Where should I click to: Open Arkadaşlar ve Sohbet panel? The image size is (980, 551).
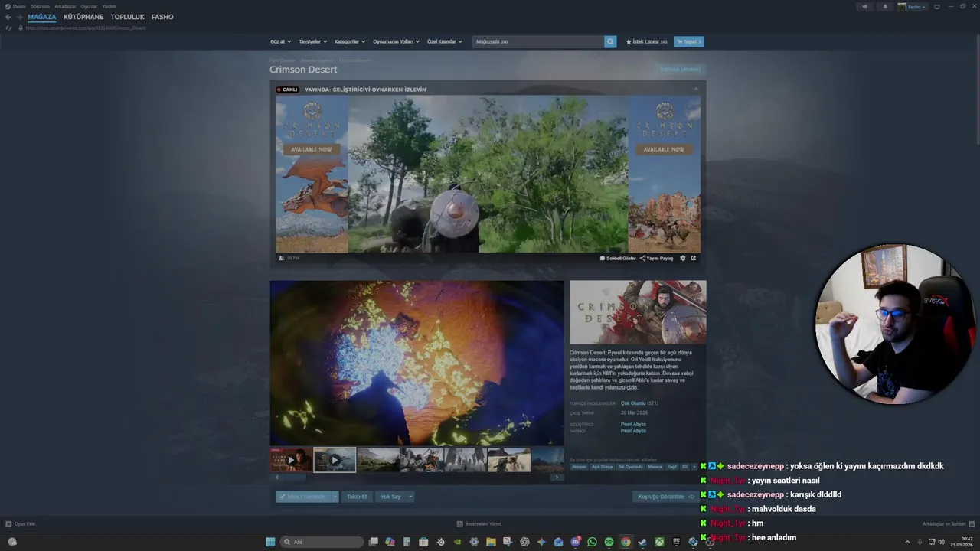click(947, 524)
